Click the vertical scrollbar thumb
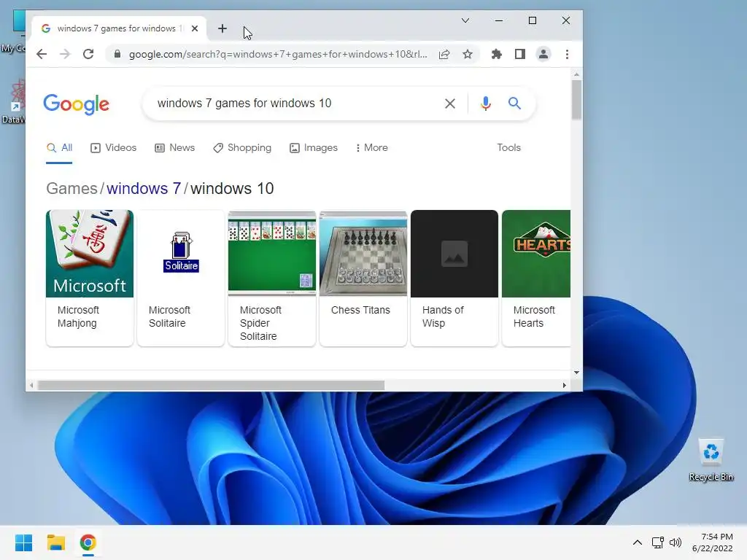 [x=576, y=100]
